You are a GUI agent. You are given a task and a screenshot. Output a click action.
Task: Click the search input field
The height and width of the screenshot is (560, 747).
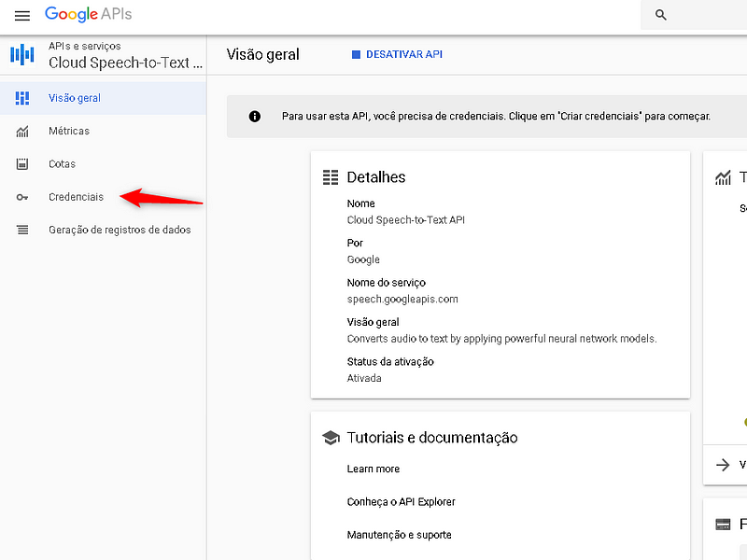(x=694, y=15)
